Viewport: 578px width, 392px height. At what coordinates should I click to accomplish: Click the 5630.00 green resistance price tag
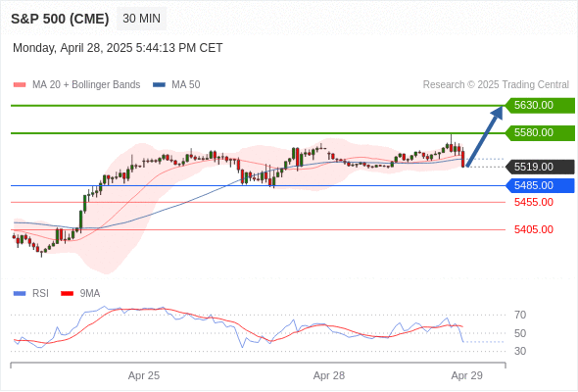[540, 106]
